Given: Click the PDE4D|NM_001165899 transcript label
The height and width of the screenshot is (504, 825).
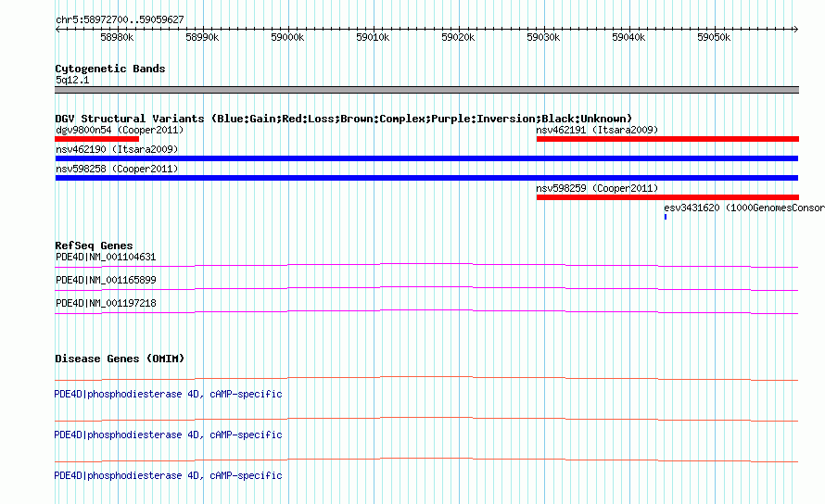Looking at the screenshot, I should point(106,281).
